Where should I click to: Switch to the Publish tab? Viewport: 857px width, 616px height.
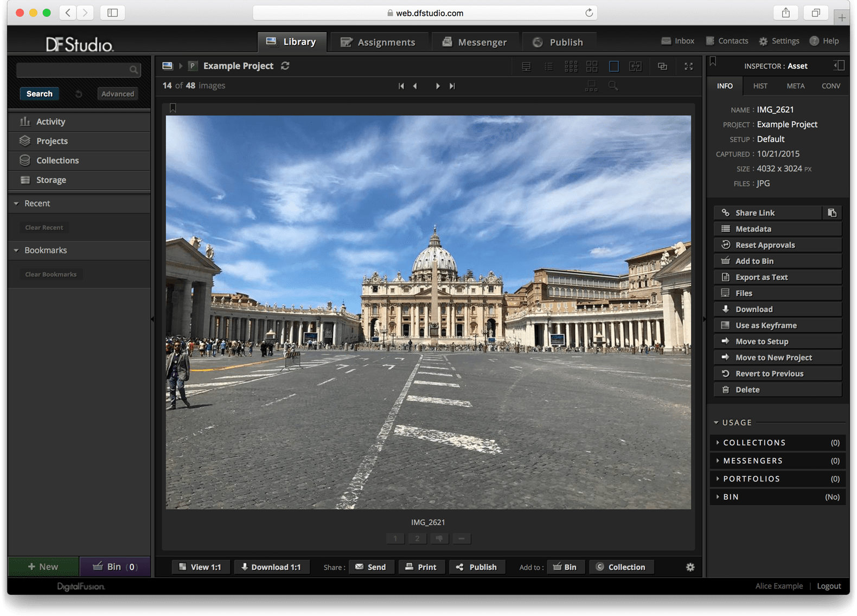tap(558, 42)
